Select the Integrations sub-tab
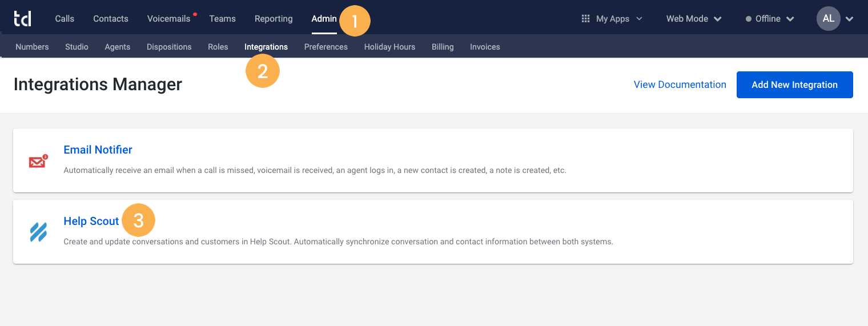The height and width of the screenshot is (326, 868). [266, 47]
